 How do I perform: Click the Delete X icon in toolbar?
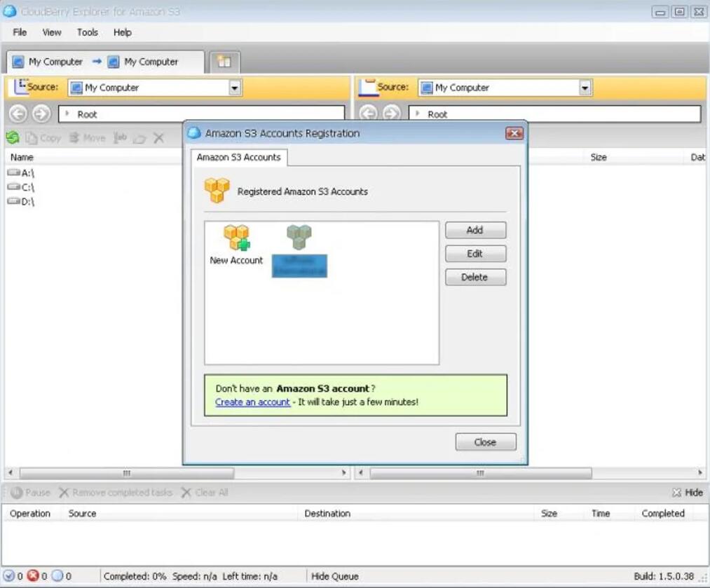tap(158, 138)
